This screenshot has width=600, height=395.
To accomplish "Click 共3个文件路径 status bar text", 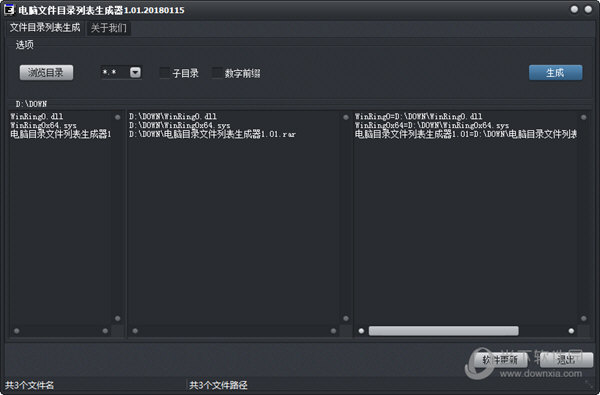I will [x=218, y=385].
